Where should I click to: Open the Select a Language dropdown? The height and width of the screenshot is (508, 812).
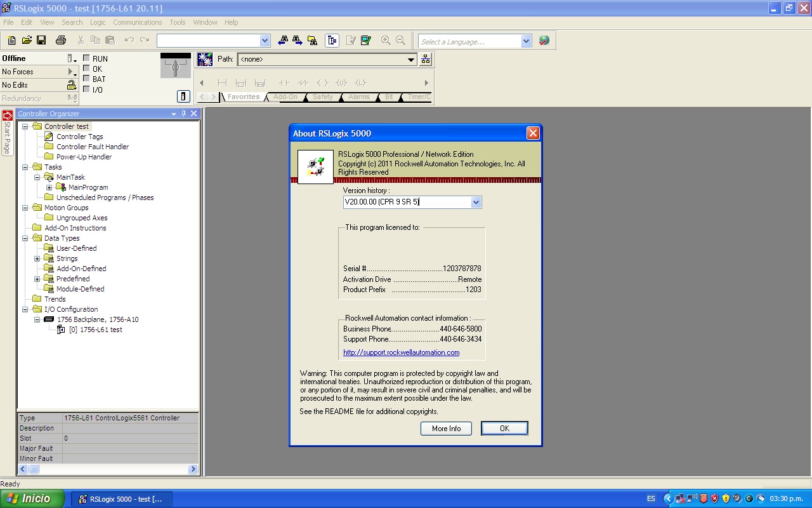(526, 41)
